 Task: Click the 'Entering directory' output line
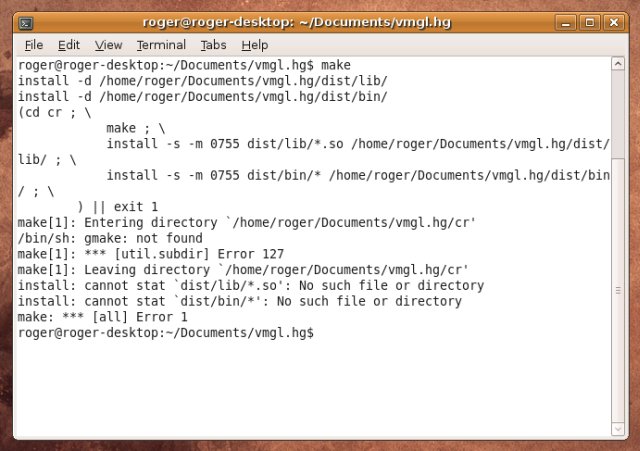(x=247, y=222)
